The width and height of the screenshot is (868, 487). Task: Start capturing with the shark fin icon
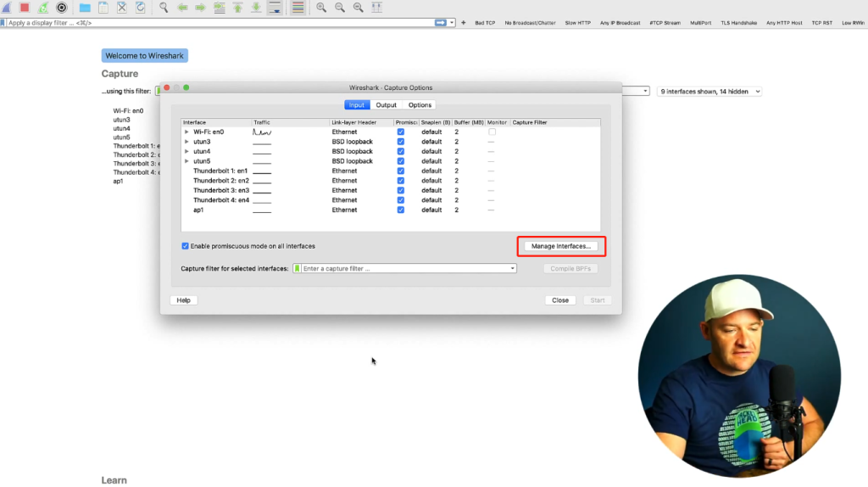(6, 7)
